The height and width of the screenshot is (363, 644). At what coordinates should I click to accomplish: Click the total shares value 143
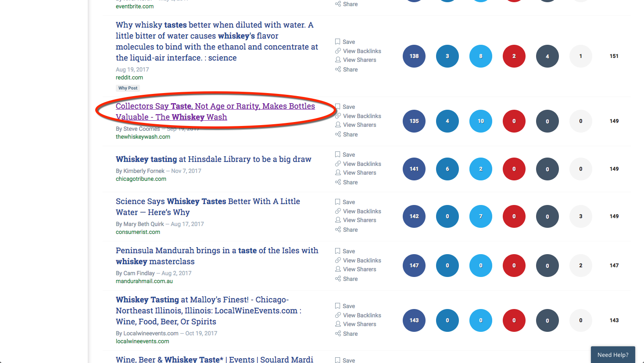[x=614, y=320]
